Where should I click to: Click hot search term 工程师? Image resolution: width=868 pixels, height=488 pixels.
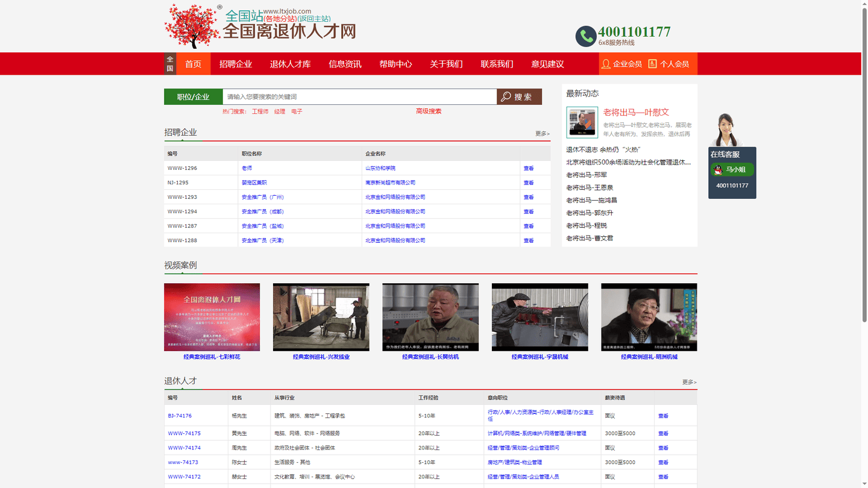pyautogui.click(x=260, y=112)
